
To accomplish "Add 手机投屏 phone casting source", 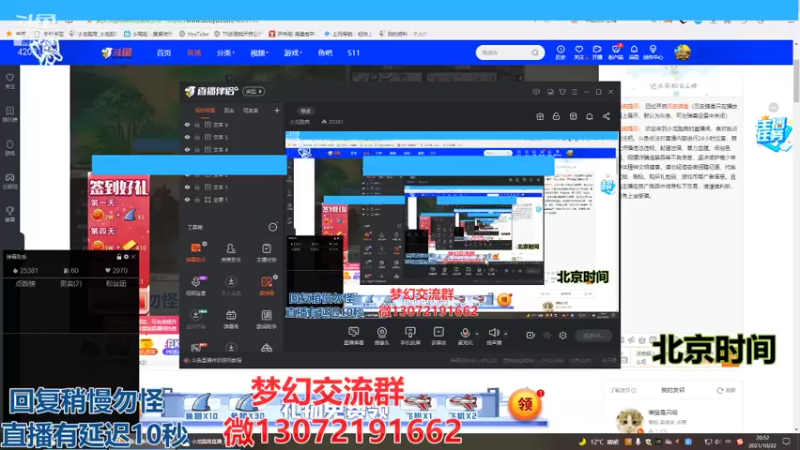I will [x=410, y=336].
